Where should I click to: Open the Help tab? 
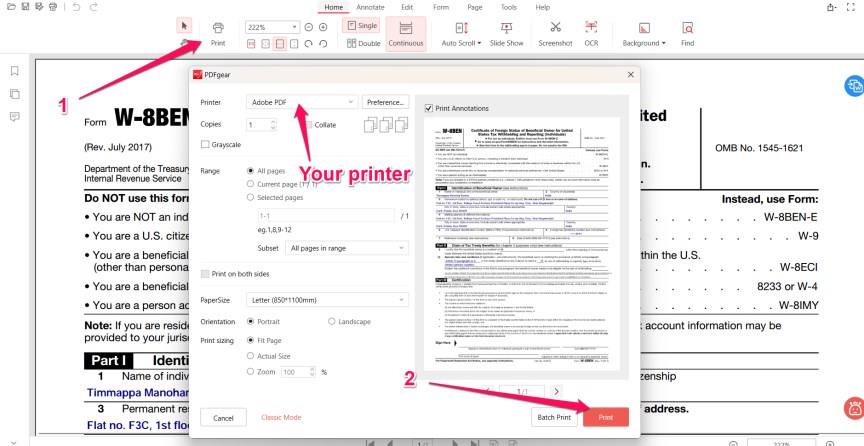pyautogui.click(x=543, y=7)
